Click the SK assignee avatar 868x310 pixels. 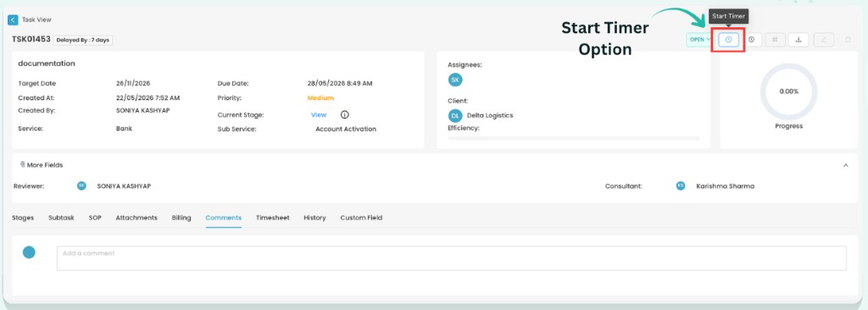tap(455, 80)
